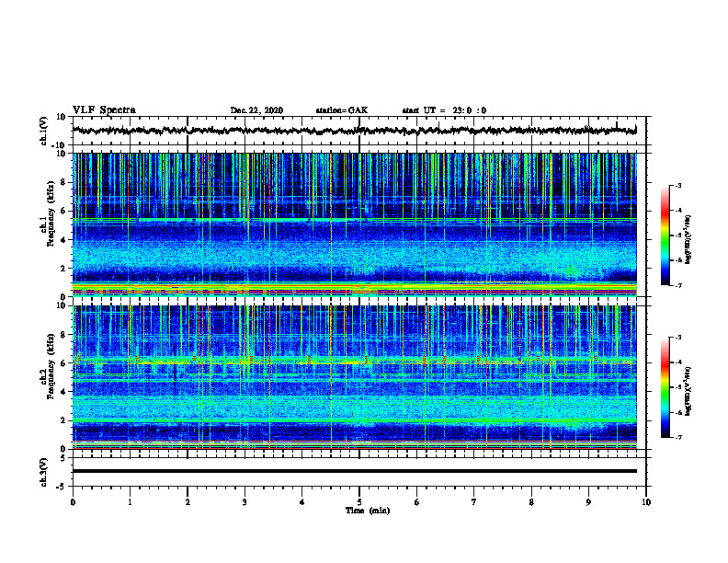This screenshot has height=563, width=728.
Task: Click the "ch.1(V)" waveform axis label
Action: click(x=43, y=131)
